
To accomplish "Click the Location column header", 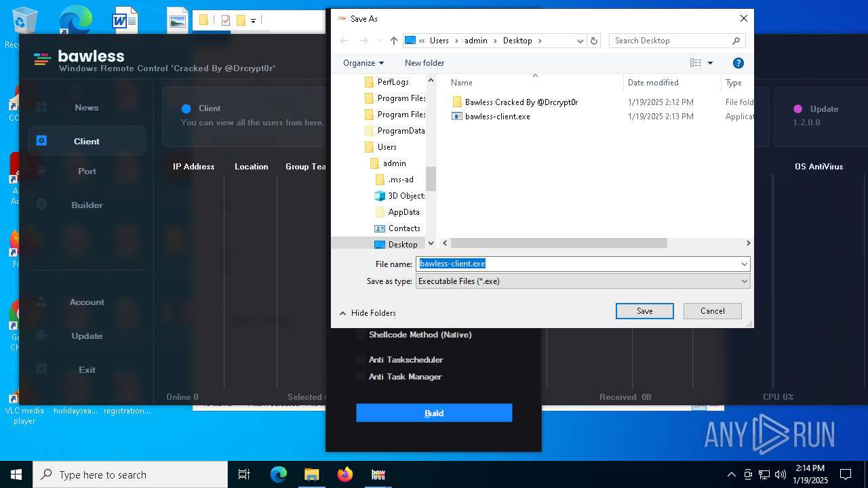I will tap(251, 167).
